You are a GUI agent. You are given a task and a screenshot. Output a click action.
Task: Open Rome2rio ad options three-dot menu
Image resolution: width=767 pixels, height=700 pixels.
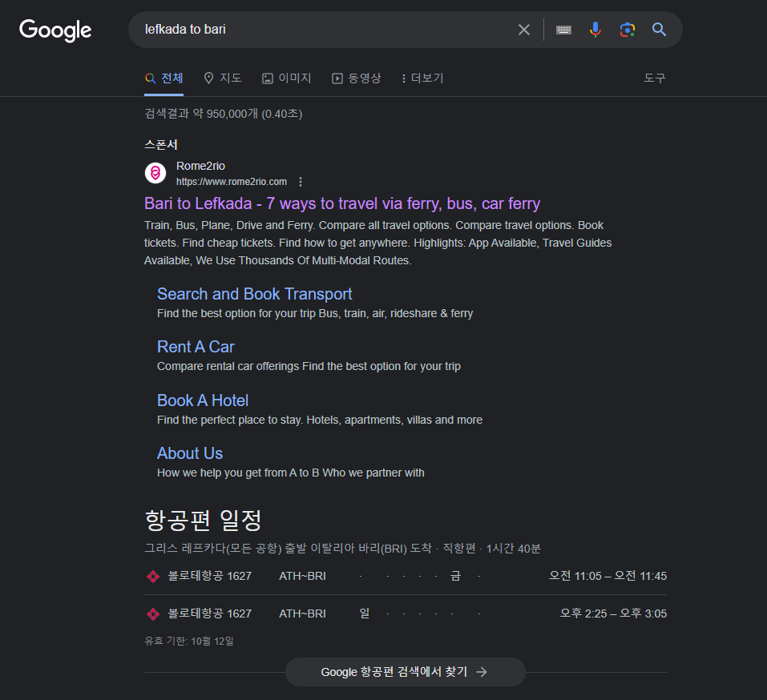point(301,182)
